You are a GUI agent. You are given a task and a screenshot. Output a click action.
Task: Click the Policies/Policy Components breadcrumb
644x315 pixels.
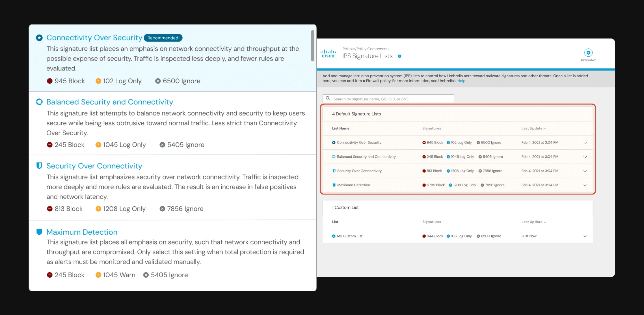click(366, 49)
